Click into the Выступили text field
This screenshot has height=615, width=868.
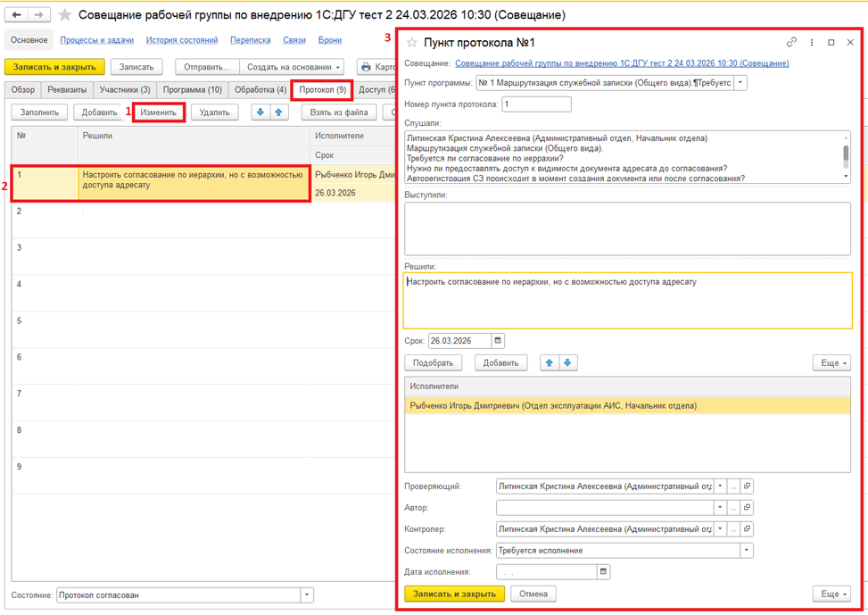[626, 229]
